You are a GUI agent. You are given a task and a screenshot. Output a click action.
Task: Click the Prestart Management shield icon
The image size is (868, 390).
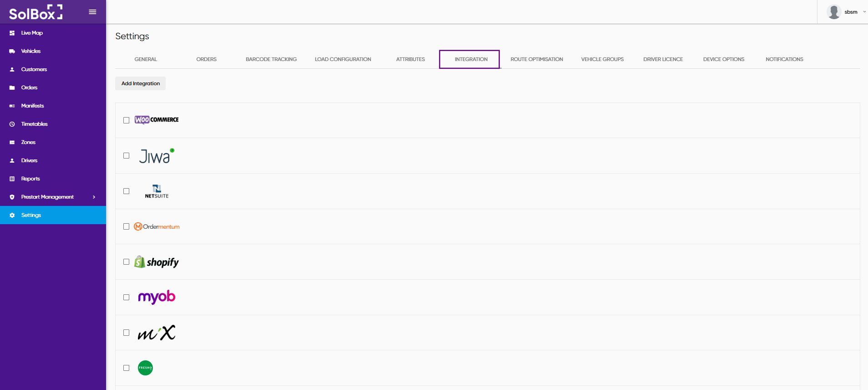tap(12, 197)
